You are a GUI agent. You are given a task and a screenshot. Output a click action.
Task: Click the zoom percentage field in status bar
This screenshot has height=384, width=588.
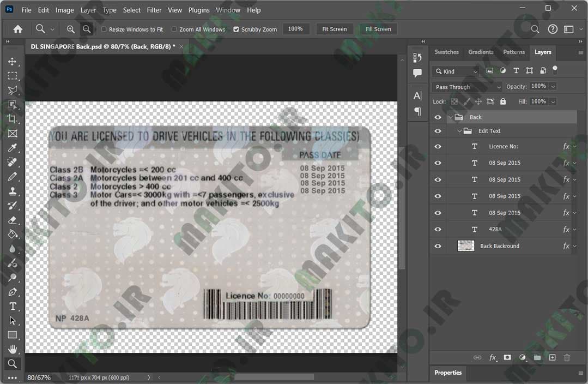[39, 377]
